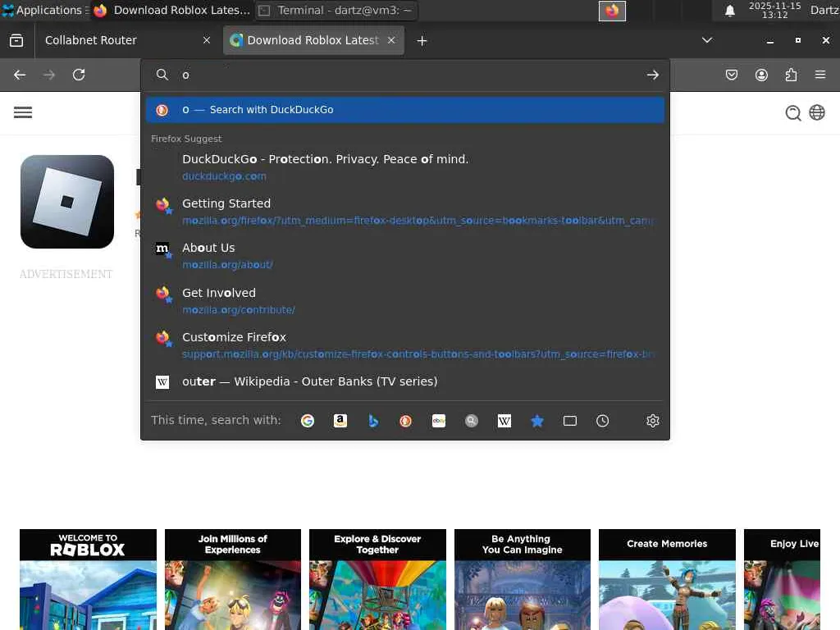Viewport: 840px width, 630px height.
Task: Select Firefox Download Roblox taskbar item
Action: [171, 10]
